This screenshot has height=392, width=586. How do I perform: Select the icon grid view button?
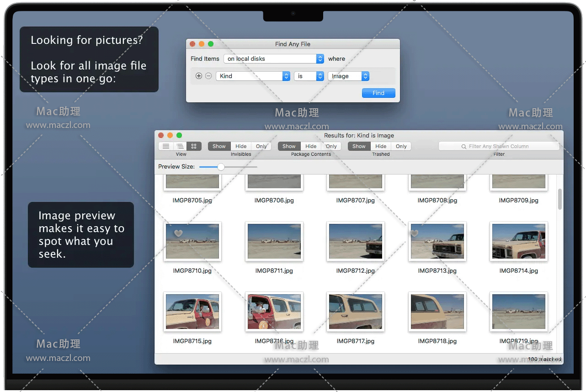tap(194, 146)
